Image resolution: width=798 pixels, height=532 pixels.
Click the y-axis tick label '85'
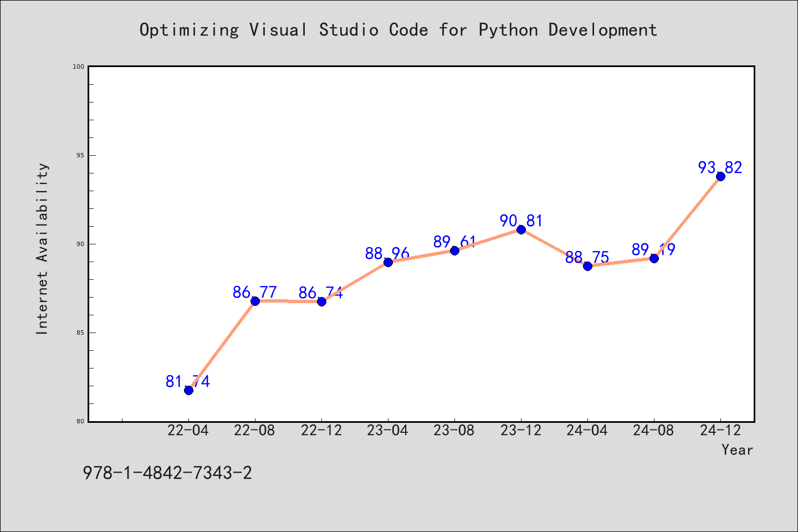coord(80,332)
